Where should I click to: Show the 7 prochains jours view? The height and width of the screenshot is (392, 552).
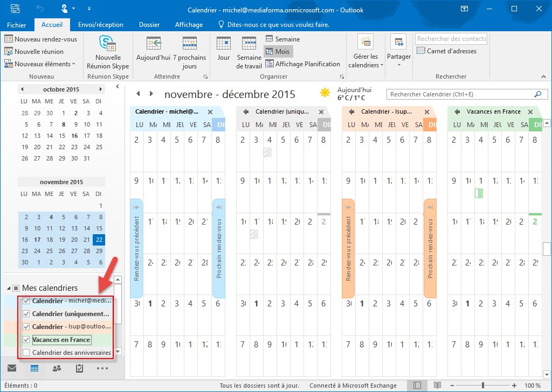189,52
